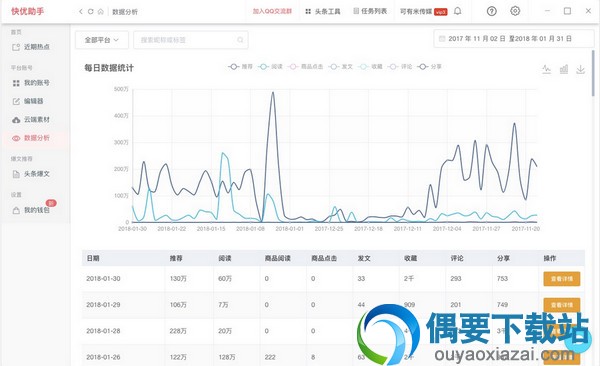600x366 pixels.
Task: Click the date cell 2018-01-29
Action: click(x=103, y=305)
